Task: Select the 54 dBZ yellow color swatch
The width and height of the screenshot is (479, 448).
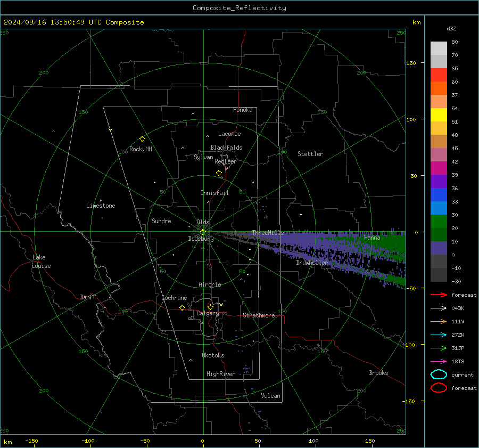Action: click(439, 115)
